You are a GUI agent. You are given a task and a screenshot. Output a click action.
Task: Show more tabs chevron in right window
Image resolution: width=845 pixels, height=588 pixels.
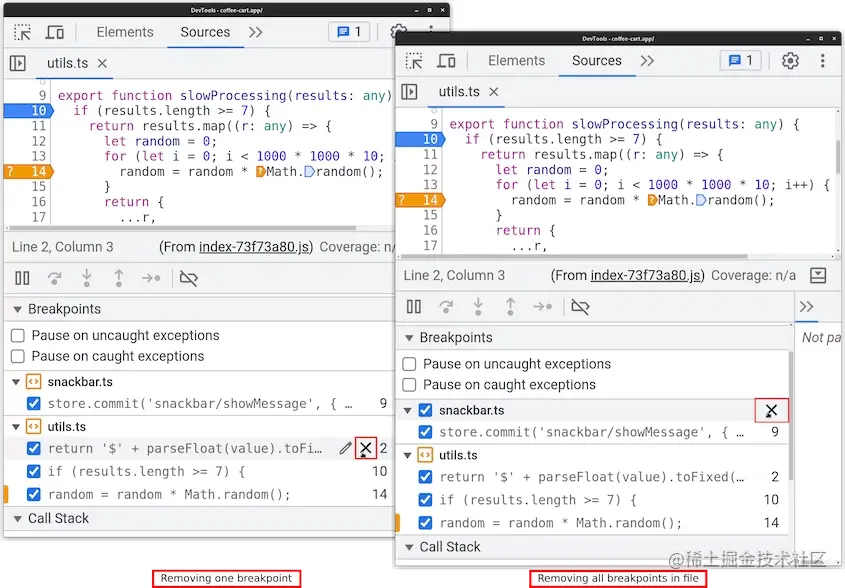tap(647, 61)
